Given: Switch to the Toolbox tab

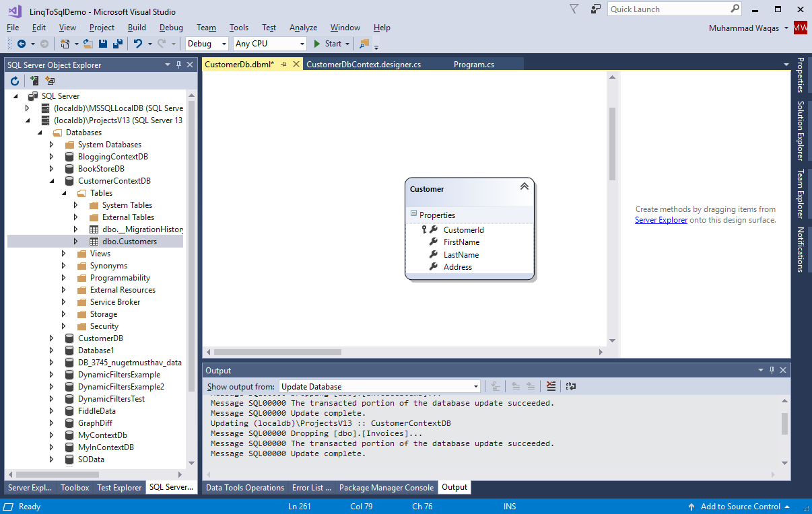Looking at the screenshot, I should point(75,488).
